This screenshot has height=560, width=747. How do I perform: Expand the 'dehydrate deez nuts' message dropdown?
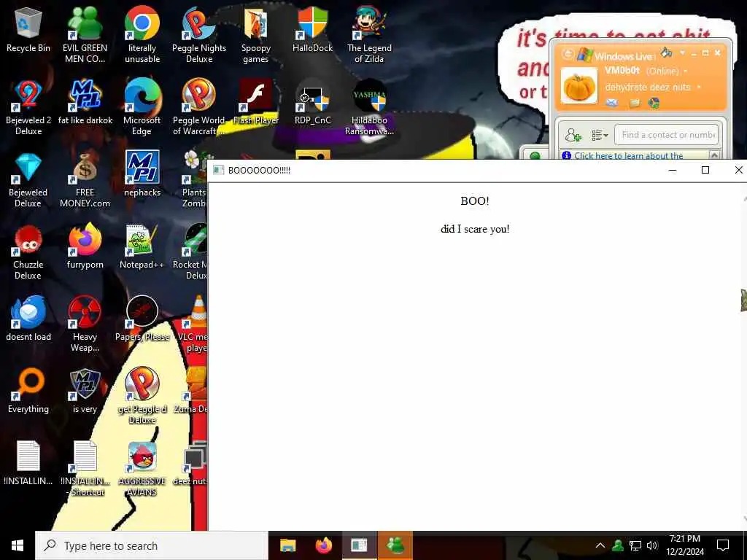699,87
